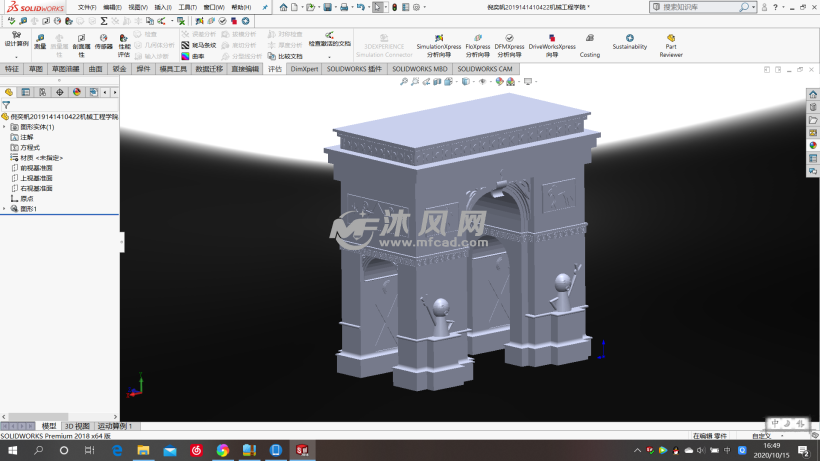This screenshot has height=461, width=820.
Task: Select the 原点 origin item
Action: [x=22, y=199]
